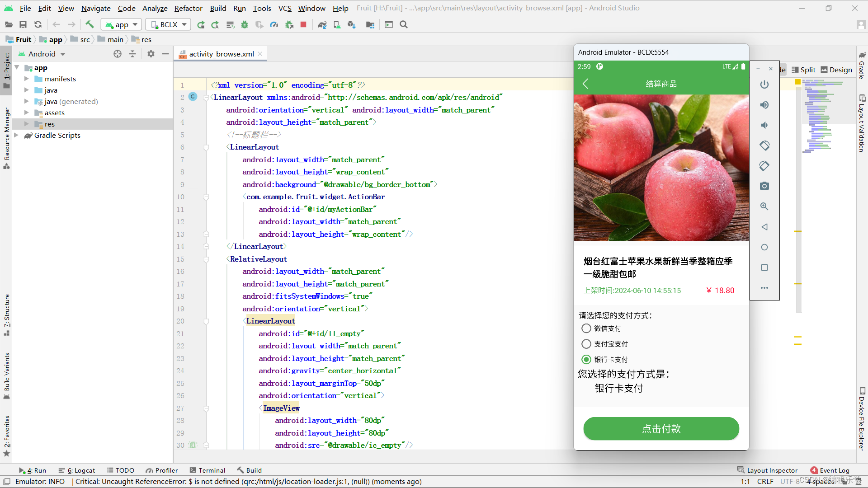Open emulator extended controls three dots
Image resolution: width=868 pixels, height=488 pixels.
tap(764, 288)
